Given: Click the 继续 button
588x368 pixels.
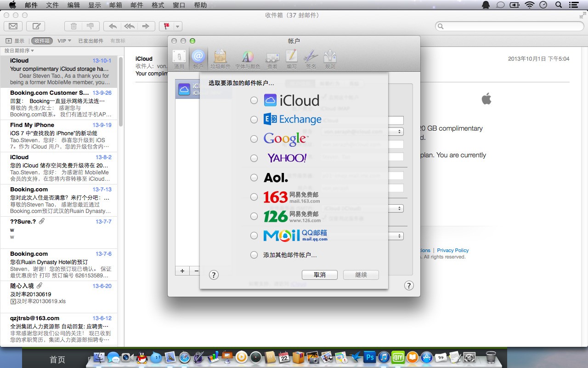Looking at the screenshot, I should point(361,275).
